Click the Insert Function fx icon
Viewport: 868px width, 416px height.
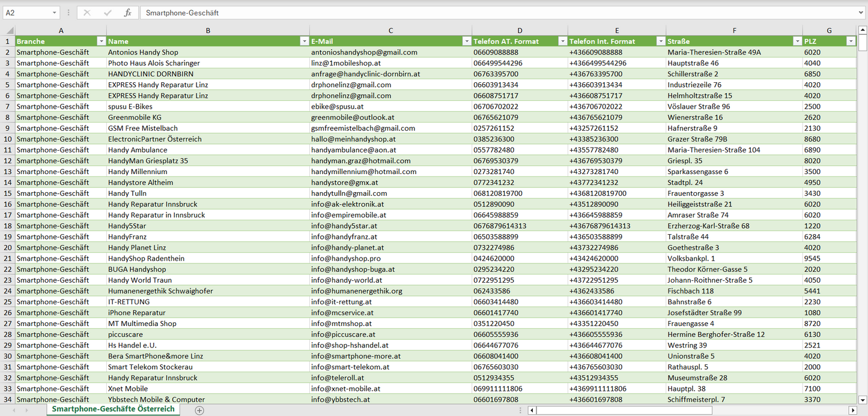[x=127, y=13]
